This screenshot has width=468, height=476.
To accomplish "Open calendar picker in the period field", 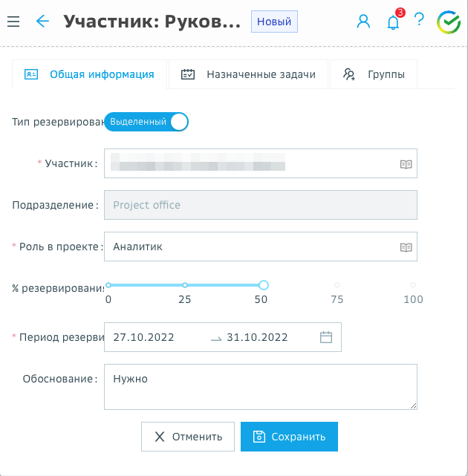I will tap(326, 337).
